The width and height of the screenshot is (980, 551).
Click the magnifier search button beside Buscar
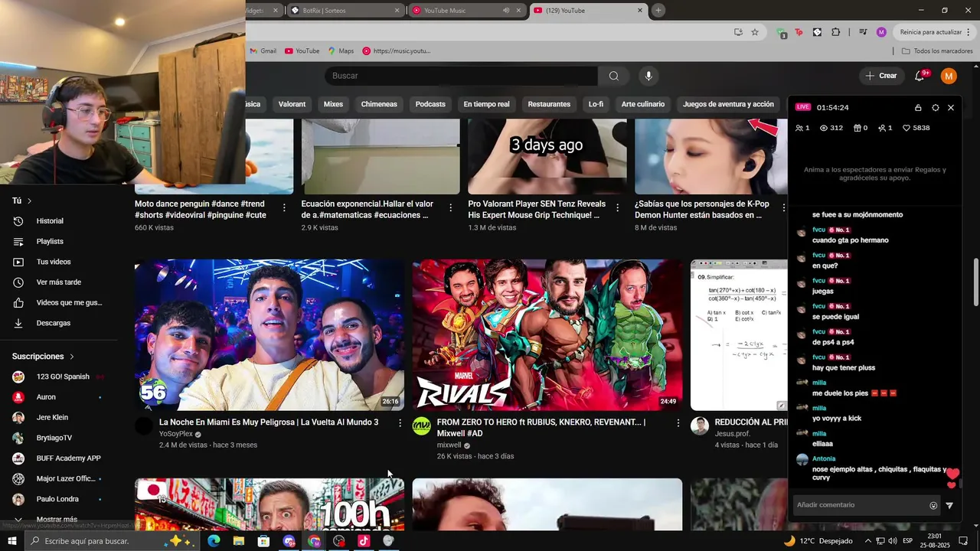613,76
